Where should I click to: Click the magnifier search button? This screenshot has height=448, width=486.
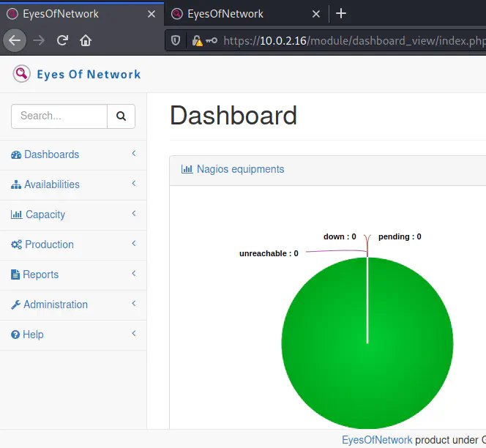[121, 116]
